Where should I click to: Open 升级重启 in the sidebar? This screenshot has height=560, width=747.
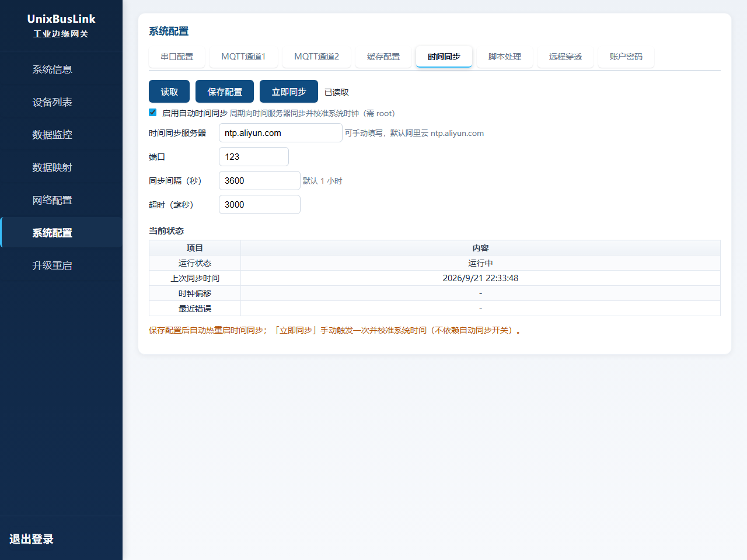coord(61,265)
